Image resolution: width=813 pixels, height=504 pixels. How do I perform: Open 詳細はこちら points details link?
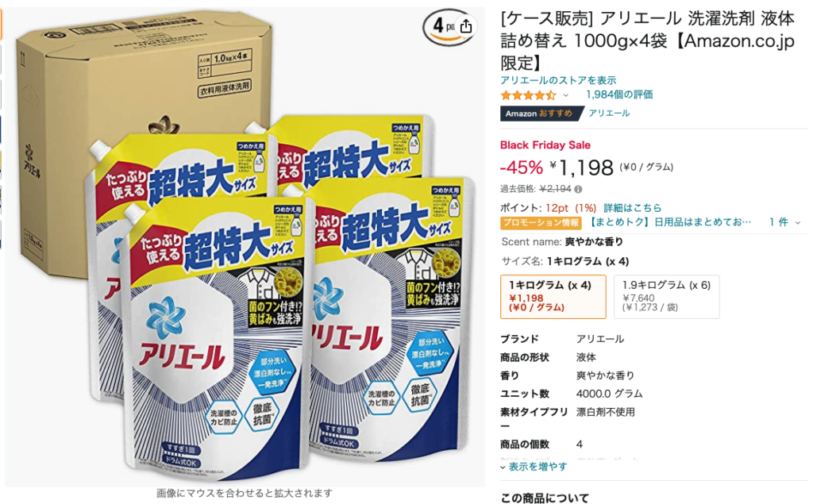633,208
